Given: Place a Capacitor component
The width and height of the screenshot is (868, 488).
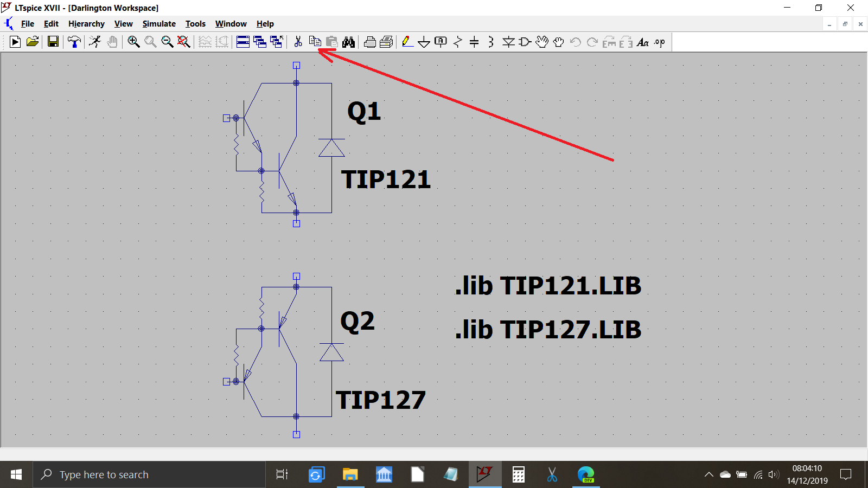Looking at the screenshot, I should coord(474,42).
